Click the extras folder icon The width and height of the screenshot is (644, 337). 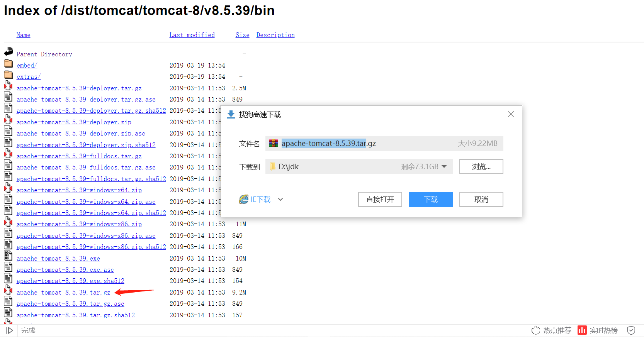(8, 75)
